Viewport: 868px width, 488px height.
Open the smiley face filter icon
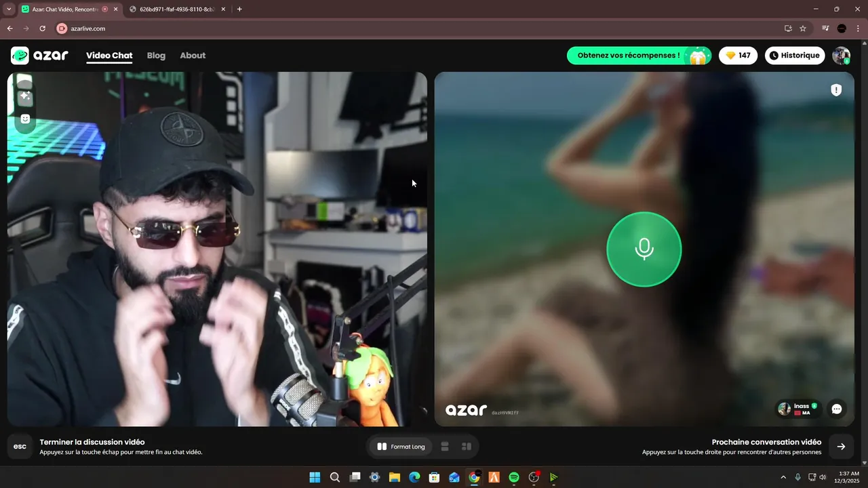[x=25, y=119]
